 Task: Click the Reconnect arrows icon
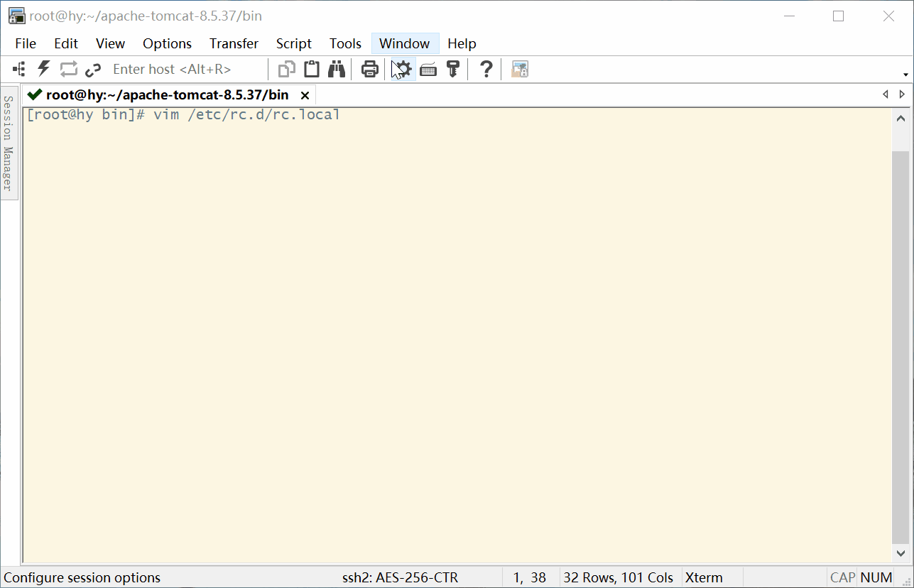click(68, 69)
